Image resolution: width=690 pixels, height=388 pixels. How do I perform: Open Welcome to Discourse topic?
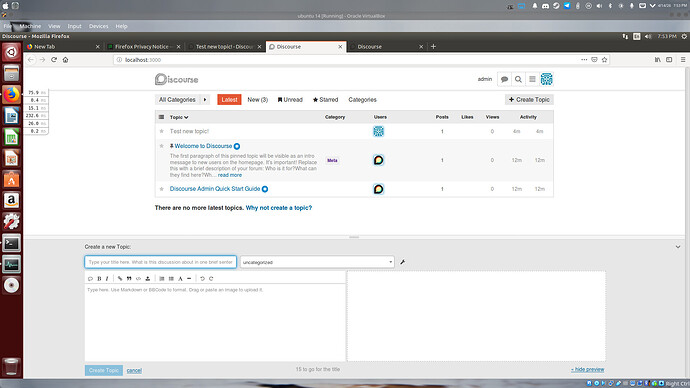pos(203,146)
